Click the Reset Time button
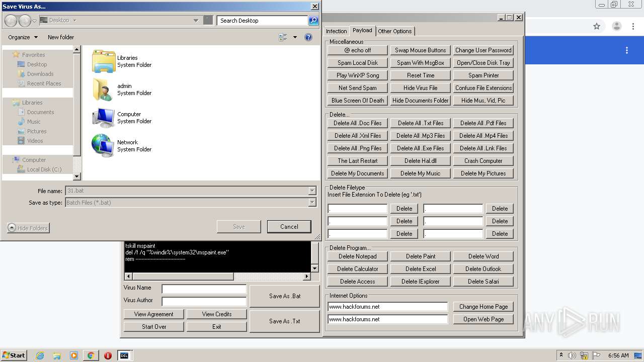Screen dimensions: 644x362 coord(421,75)
